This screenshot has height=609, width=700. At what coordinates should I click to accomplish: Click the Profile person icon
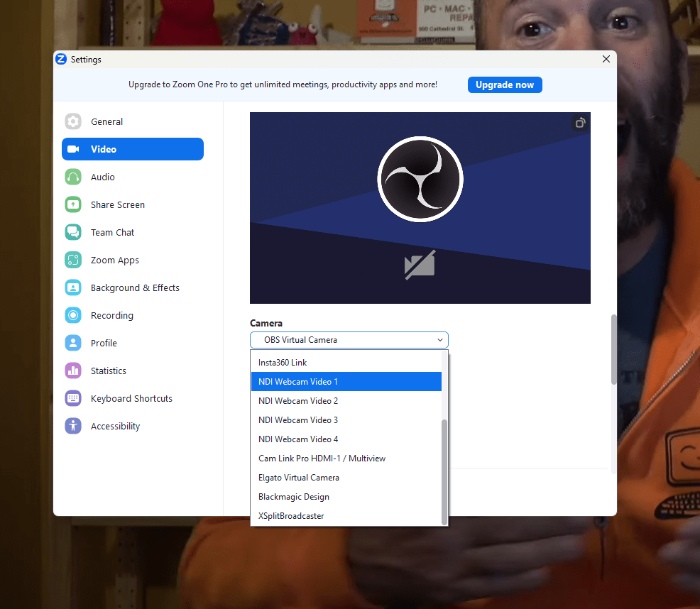73,343
